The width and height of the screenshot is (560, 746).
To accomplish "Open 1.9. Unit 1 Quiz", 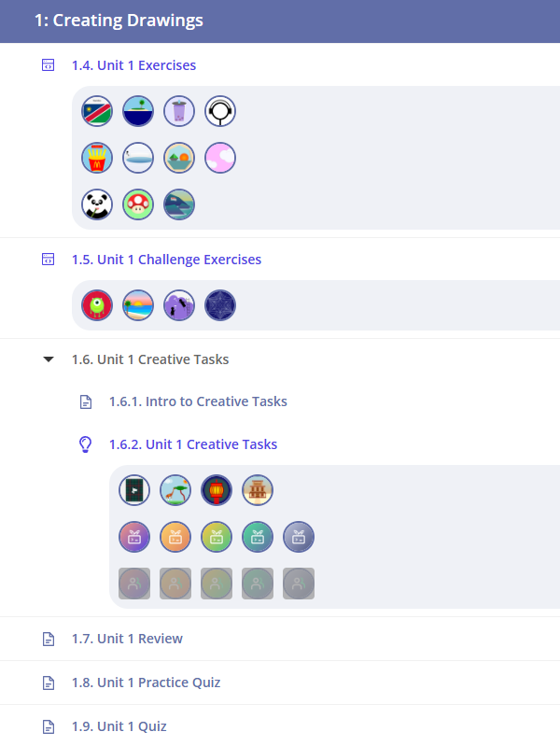I will point(119,726).
